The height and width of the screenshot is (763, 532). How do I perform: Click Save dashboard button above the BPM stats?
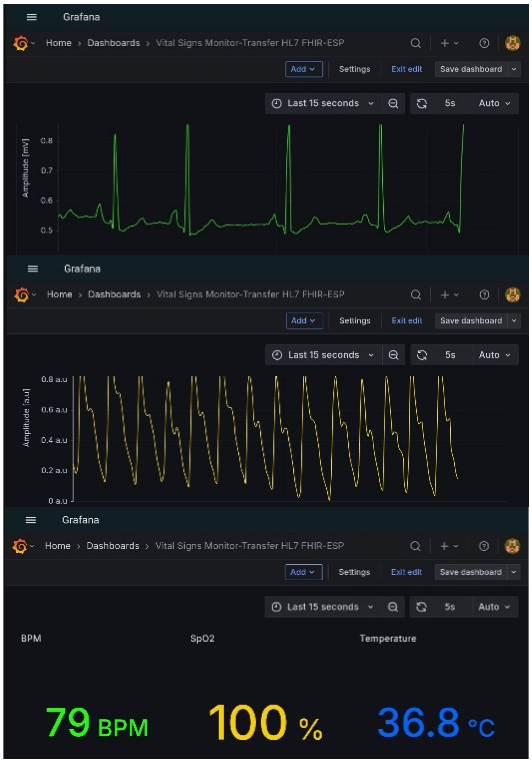pyautogui.click(x=470, y=572)
